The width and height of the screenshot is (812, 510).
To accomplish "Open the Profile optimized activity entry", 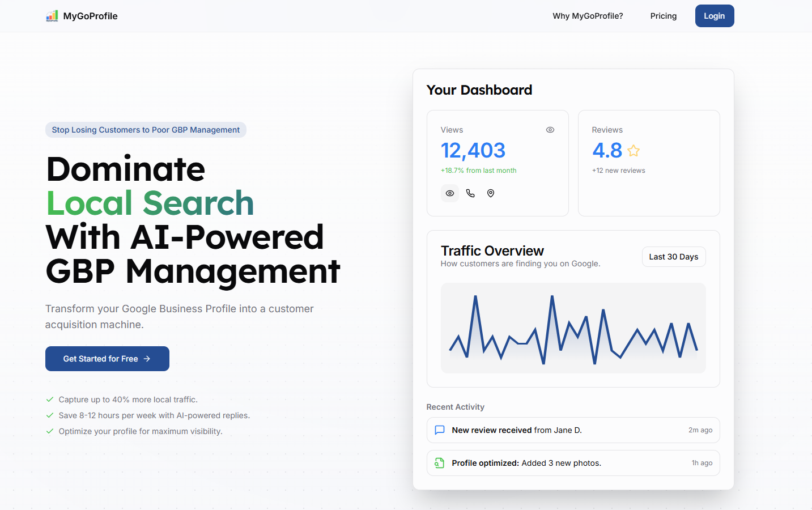I will [x=572, y=463].
